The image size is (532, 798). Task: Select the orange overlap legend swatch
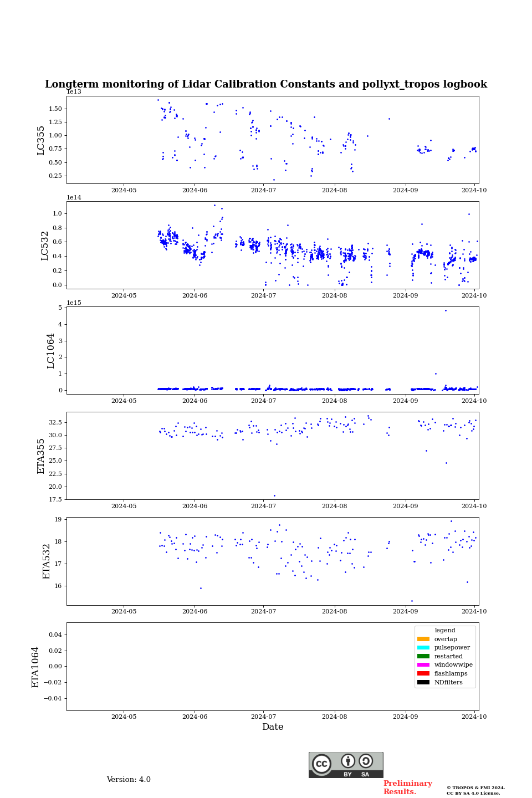(423, 639)
